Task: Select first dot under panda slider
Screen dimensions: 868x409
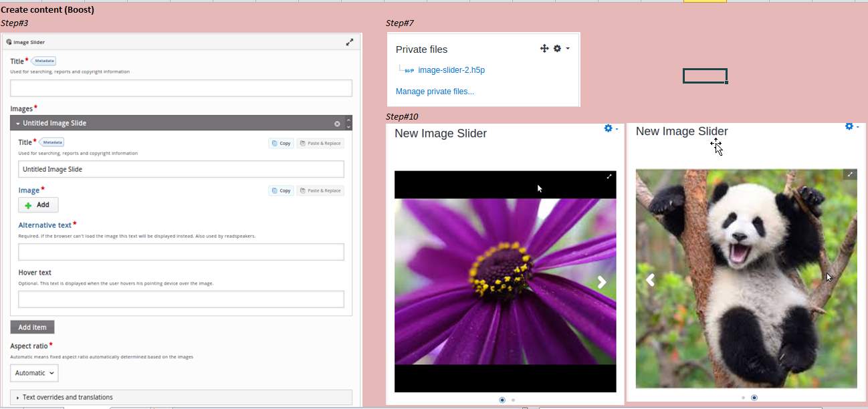Action: pos(743,398)
